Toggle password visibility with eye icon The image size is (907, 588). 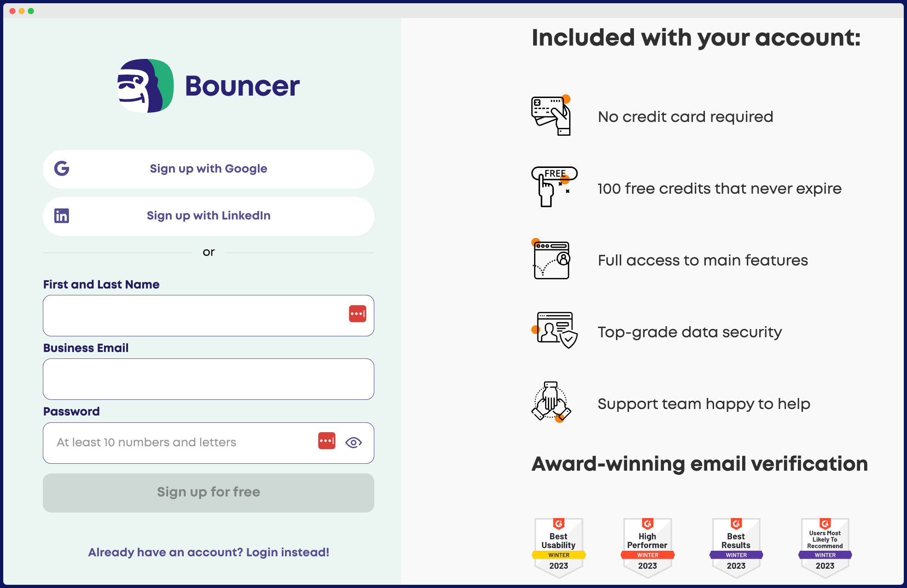tap(354, 442)
